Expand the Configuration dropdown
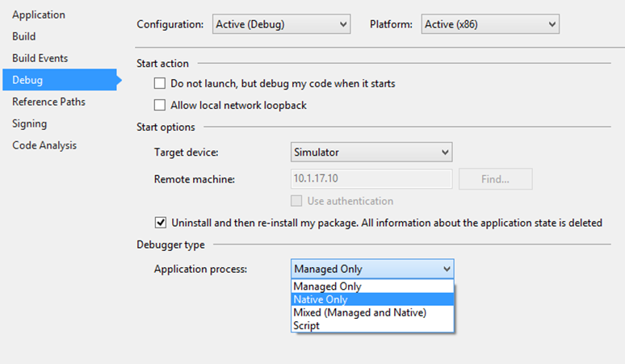625x364 pixels. [x=281, y=24]
